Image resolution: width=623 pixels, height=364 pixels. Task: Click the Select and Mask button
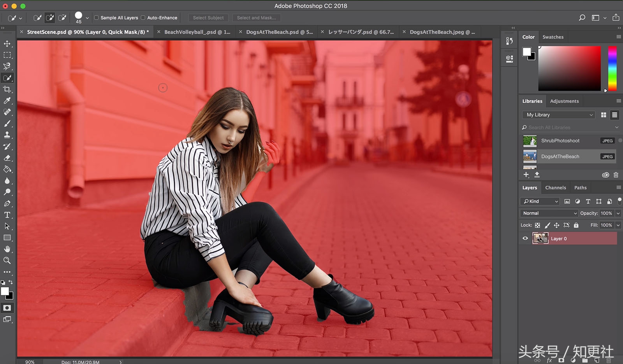(256, 18)
